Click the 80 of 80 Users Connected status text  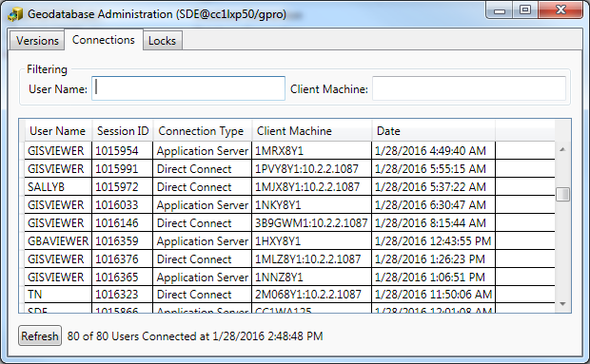pyautogui.click(x=195, y=335)
